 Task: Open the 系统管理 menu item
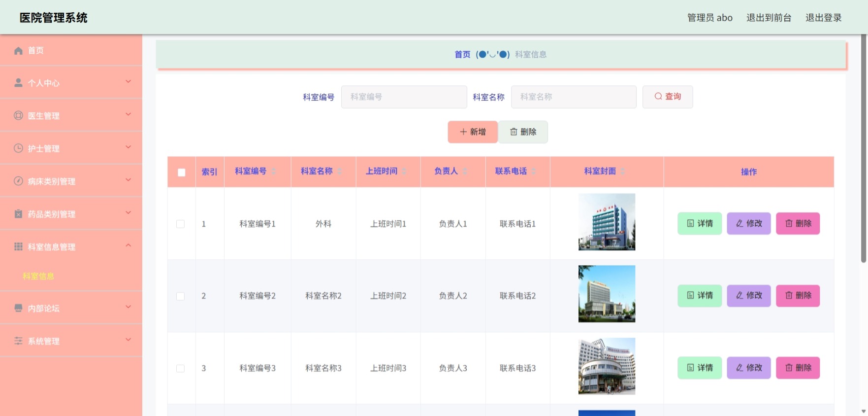click(x=71, y=341)
